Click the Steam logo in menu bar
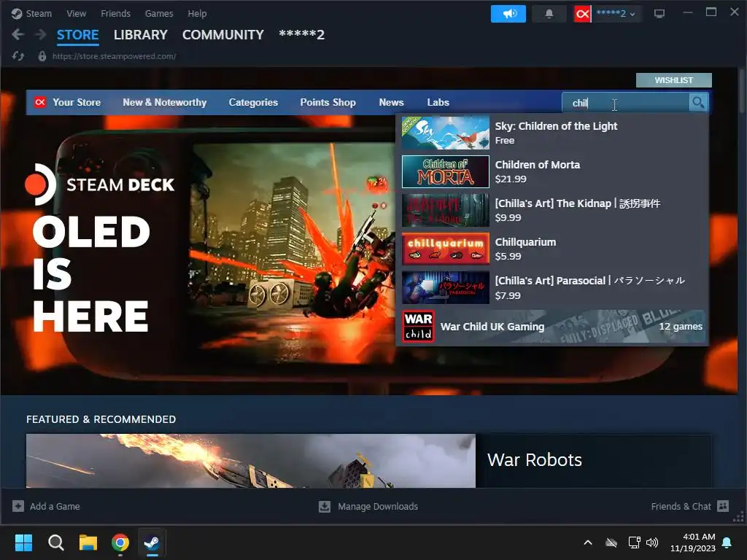The width and height of the screenshot is (747, 560). pyautogui.click(x=17, y=13)
